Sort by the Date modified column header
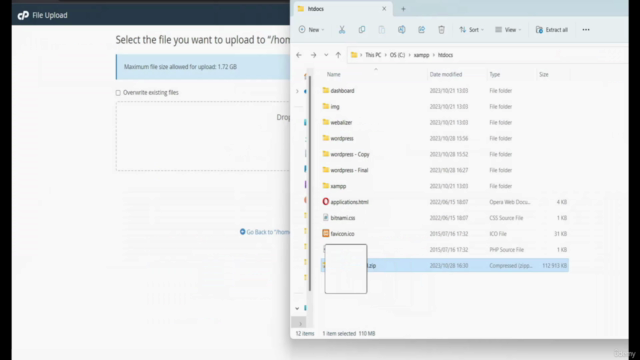Screen dimensions: 640x360 (446, 74)
